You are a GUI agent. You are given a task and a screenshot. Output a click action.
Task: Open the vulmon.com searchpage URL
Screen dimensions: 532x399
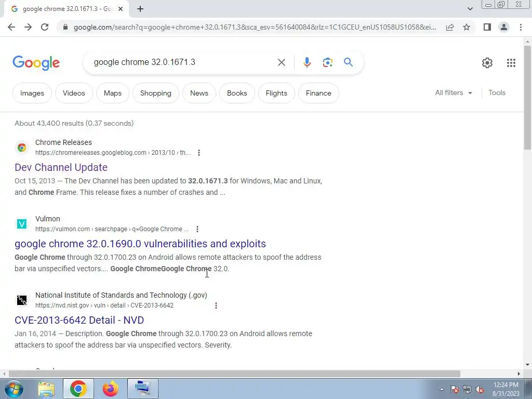(x=112, y=229)
